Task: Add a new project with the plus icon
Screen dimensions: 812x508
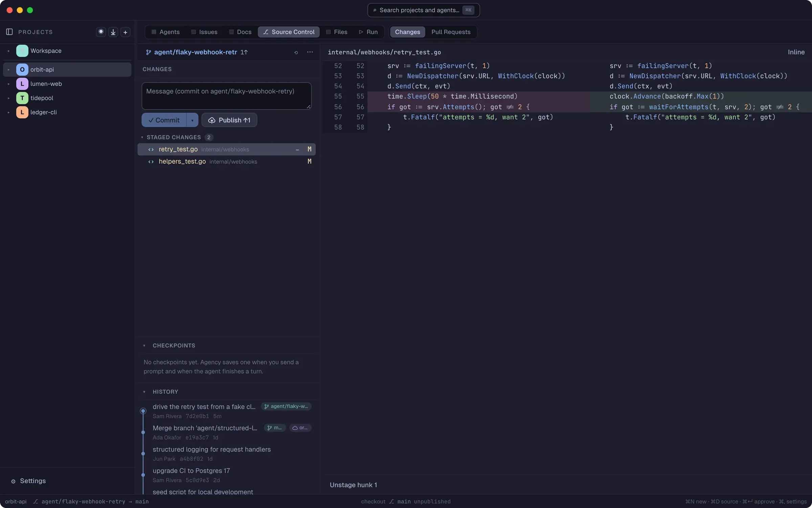Action: click(125, 32)
